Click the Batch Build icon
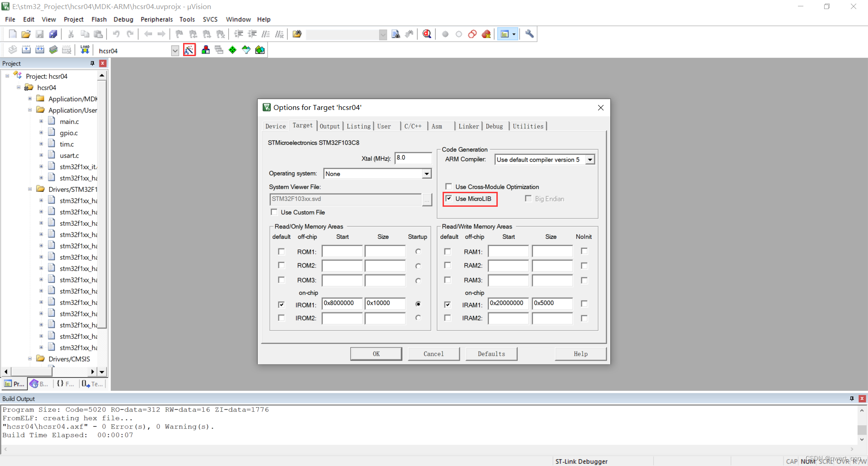This screenshot has height=466, width=868. (x=53, y=50)
